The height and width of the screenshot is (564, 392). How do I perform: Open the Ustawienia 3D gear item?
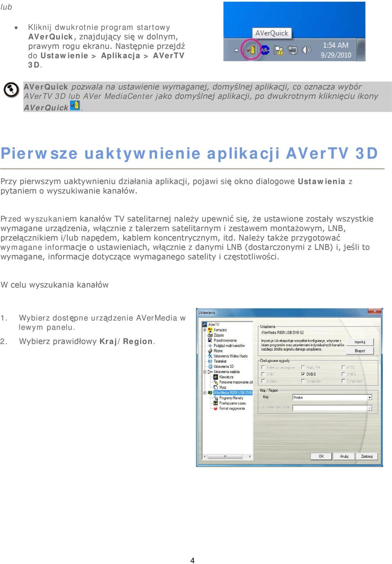221,367
